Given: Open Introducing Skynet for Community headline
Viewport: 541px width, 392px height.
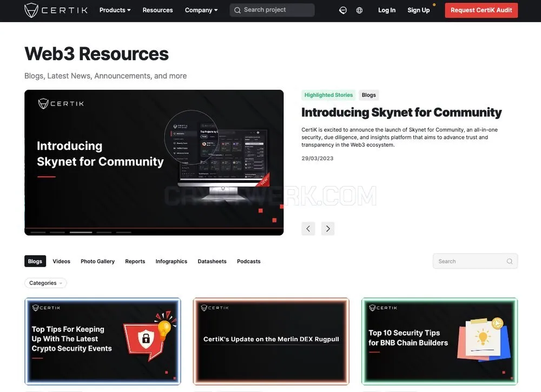Looking at the screenshot, I should coord(401,112).
